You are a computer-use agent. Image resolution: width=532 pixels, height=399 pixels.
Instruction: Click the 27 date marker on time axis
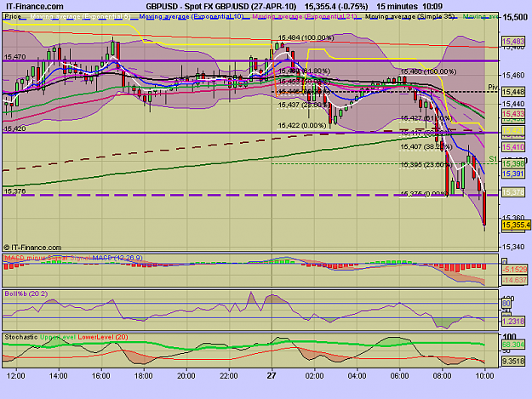click(272, 376)
